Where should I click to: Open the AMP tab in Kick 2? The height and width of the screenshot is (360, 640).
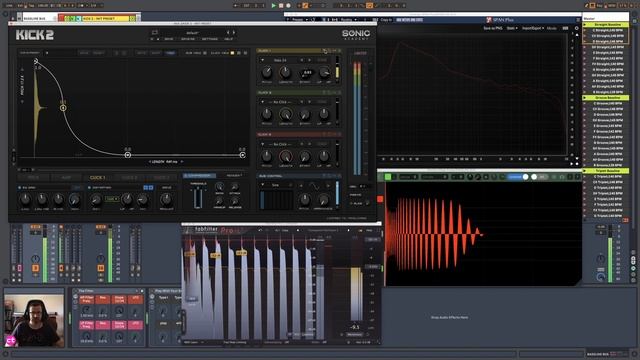(66, 178)
